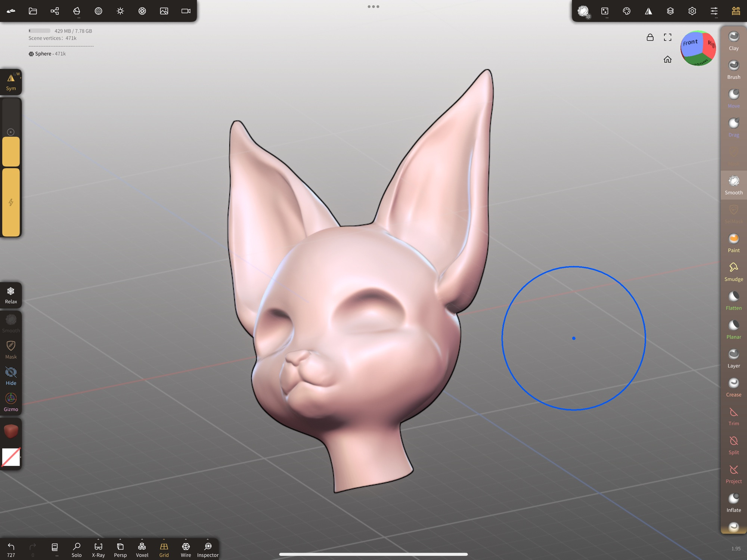Toggle Sym symmetry button
The height and width of the screenshot is (560, 747).
[11, 82]
